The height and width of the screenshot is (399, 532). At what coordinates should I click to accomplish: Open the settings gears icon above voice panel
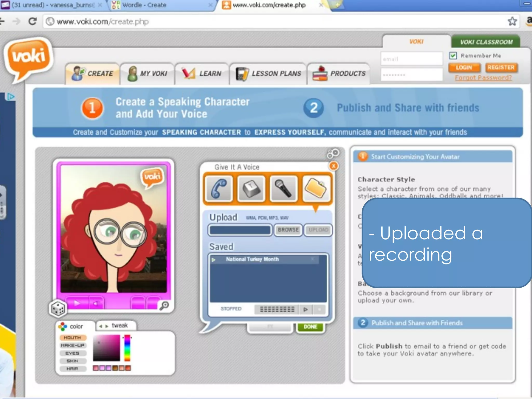pos(333,153)
